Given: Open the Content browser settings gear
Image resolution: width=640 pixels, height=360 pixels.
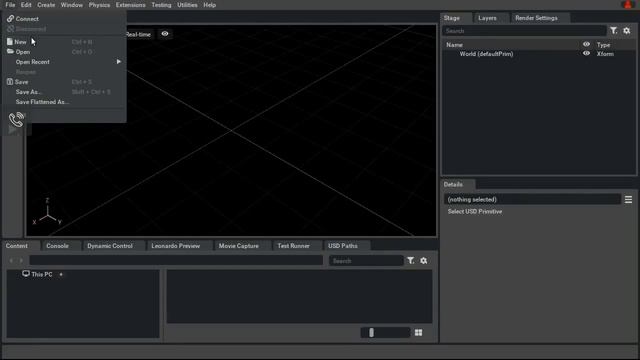Looking at the screenshot, I should pos(424,260).
